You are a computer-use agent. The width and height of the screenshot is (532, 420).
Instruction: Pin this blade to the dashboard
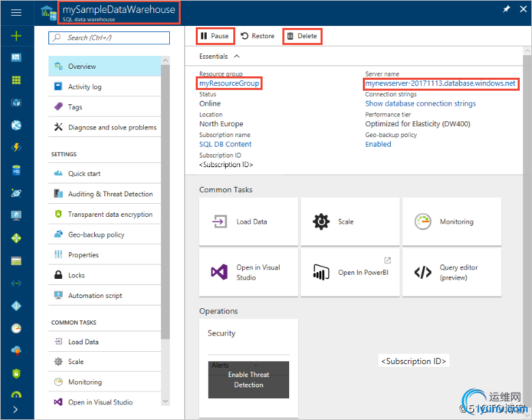[x=506, y=9]
